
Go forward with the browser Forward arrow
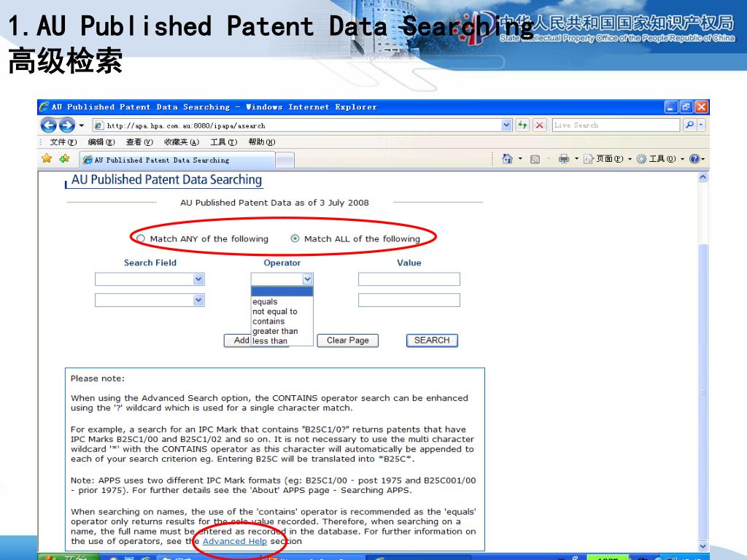click(66, 125)
